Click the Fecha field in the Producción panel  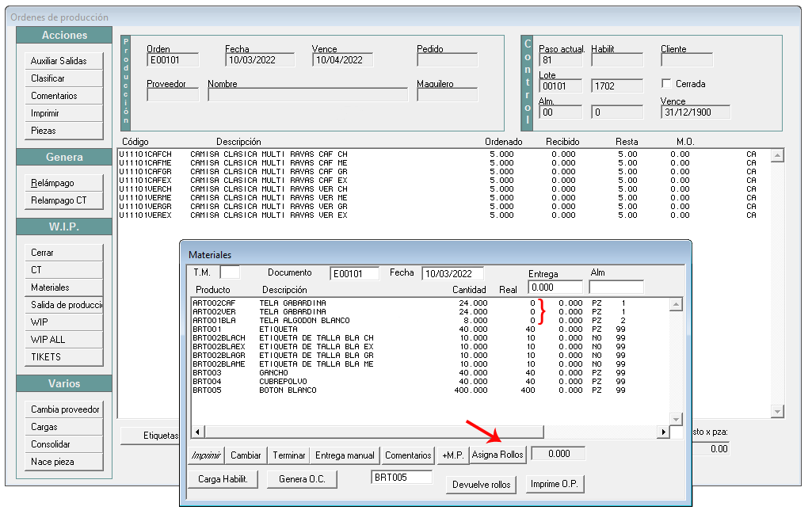tap(260, 60)
